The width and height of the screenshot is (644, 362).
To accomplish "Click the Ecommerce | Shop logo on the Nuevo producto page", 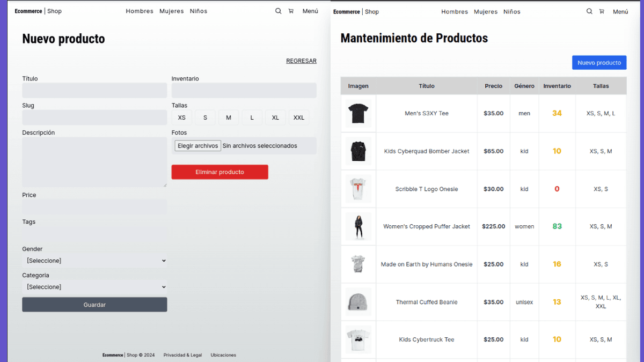I will [x=38, y=11].
